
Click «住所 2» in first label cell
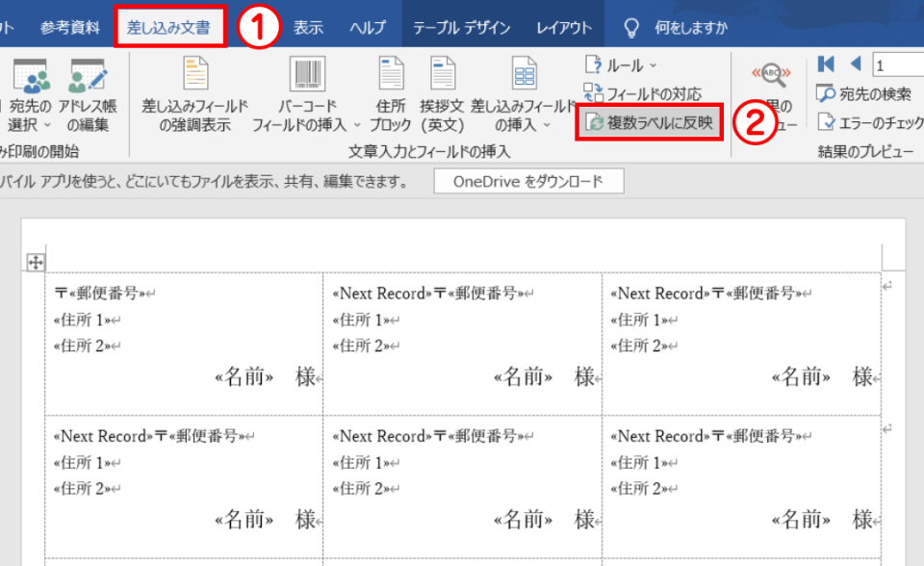[x=82, y=347]
